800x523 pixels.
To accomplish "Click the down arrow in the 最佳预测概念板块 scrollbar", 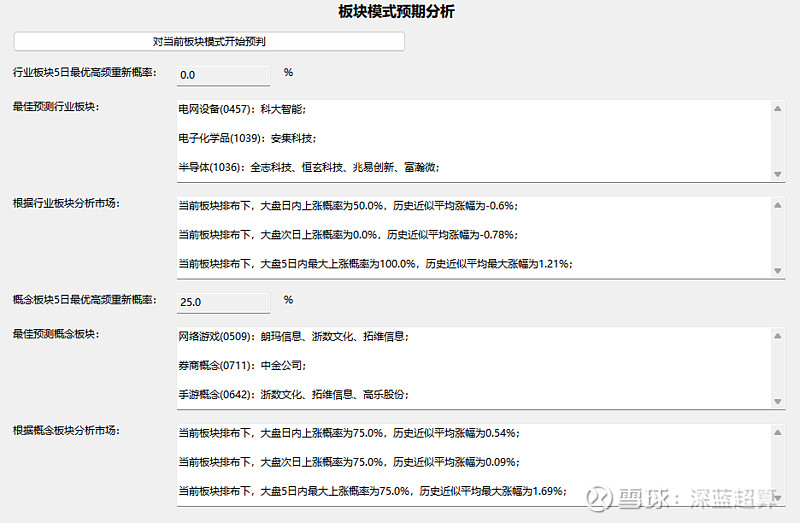I will (x=778, y=401).
